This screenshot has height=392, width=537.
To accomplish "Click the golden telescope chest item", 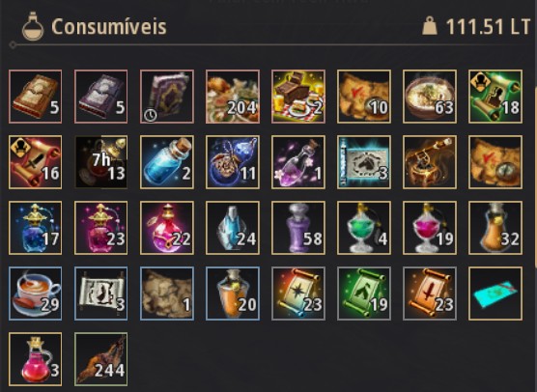I will pyautogui.click(x=430, y=162).
